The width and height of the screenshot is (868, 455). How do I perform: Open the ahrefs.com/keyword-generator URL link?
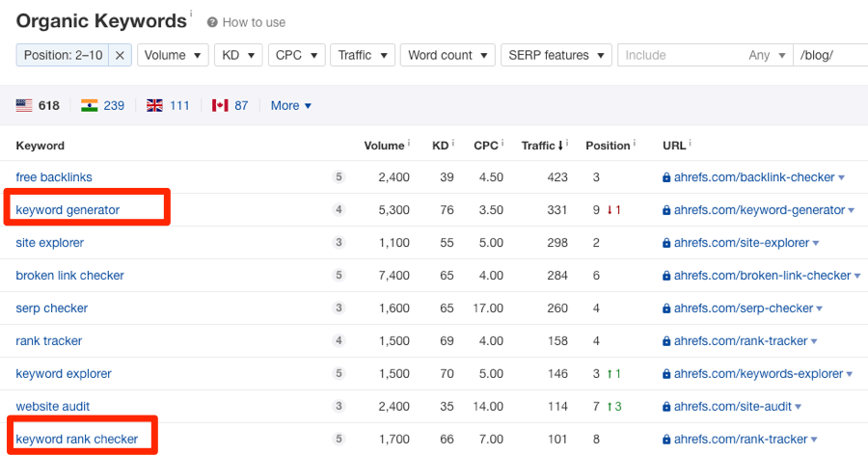point(760,210)
